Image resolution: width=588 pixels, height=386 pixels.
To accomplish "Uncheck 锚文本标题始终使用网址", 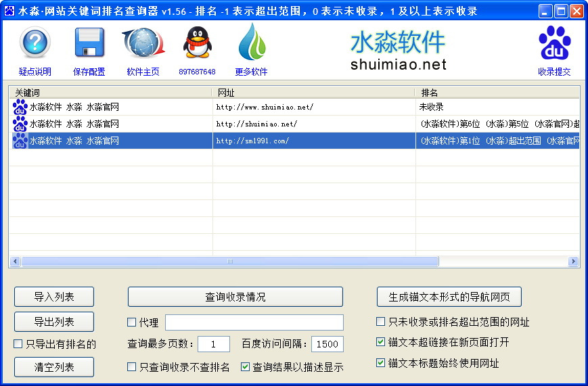I will tap(381, 363).
